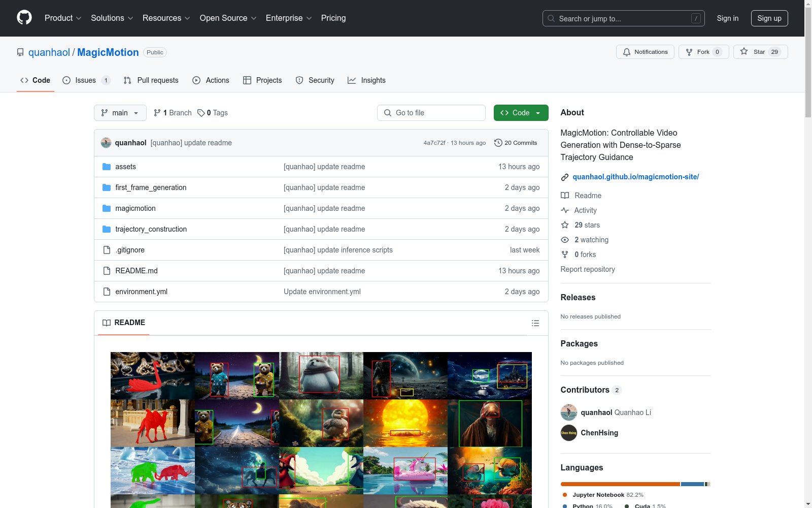
Task: Switch to the Security tab
Action: pyautogui.click(x=315, y=80)
